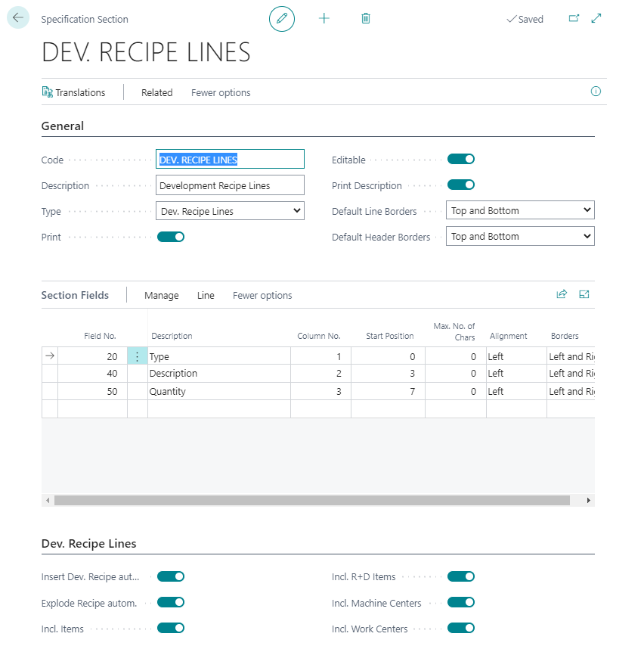Image resolution: width=644 pixels, height=649 pixels.
Task: Collapse the General section heading
Action: point(63,126)
